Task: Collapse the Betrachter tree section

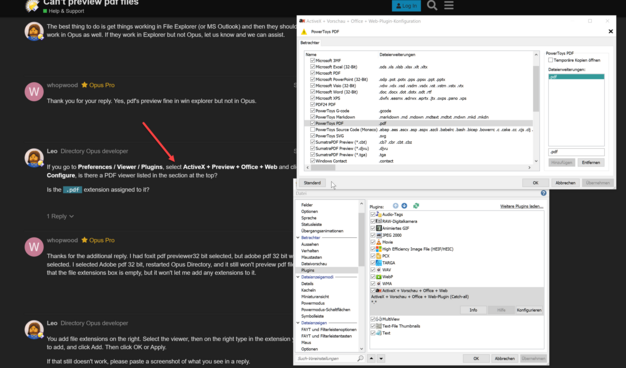Action: pos(298,237)
